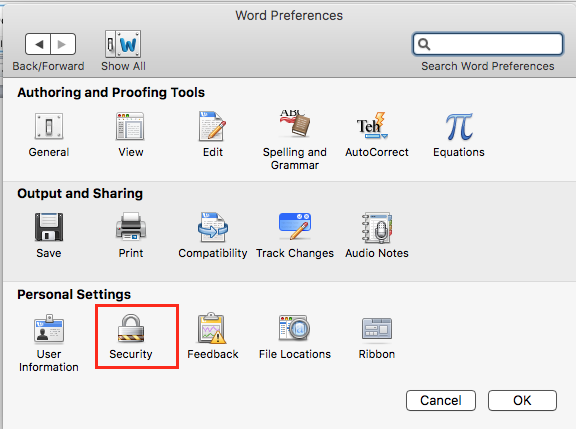Go forward with the right arrow
Image resolution: width=576 pixels, height=429 pixels.
[63, 44]
